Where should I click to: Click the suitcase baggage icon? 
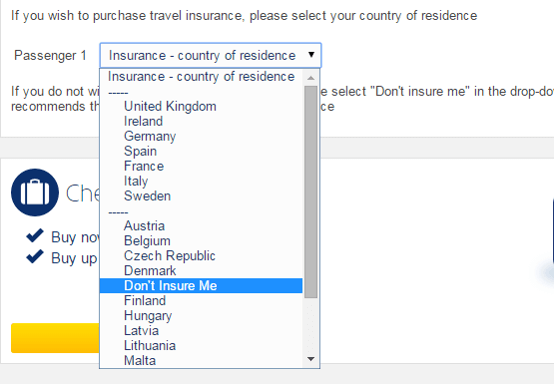(x=35, y=193)
